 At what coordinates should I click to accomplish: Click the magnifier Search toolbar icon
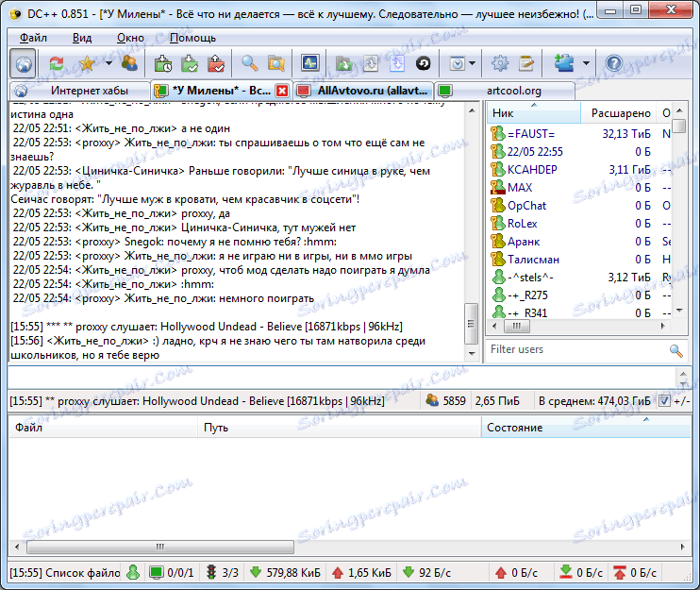(249, 63)
